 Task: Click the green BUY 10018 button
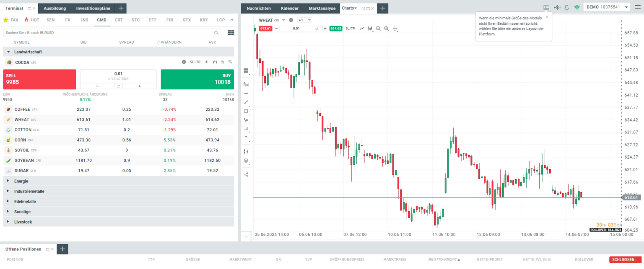pos(197,79)
